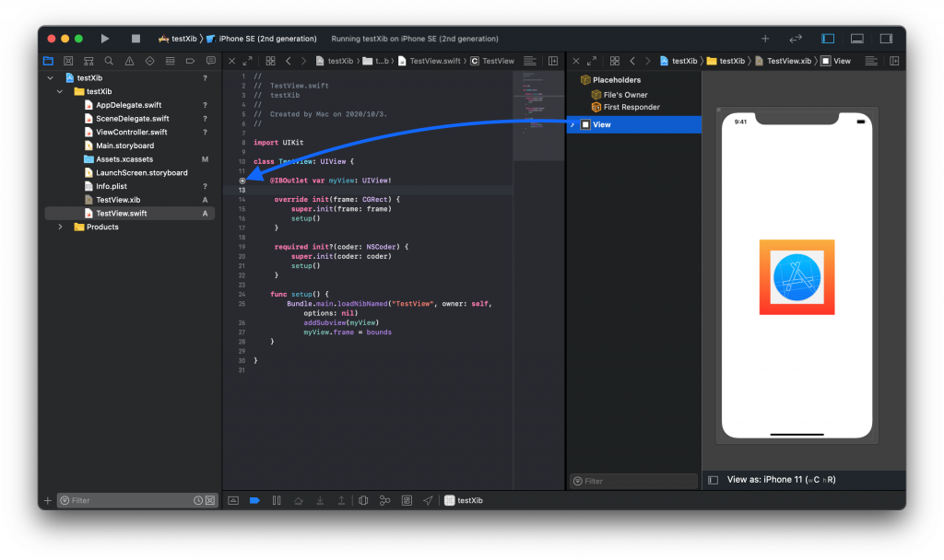
Task: Click View as: iPhone 11 button
Action: 781,479
